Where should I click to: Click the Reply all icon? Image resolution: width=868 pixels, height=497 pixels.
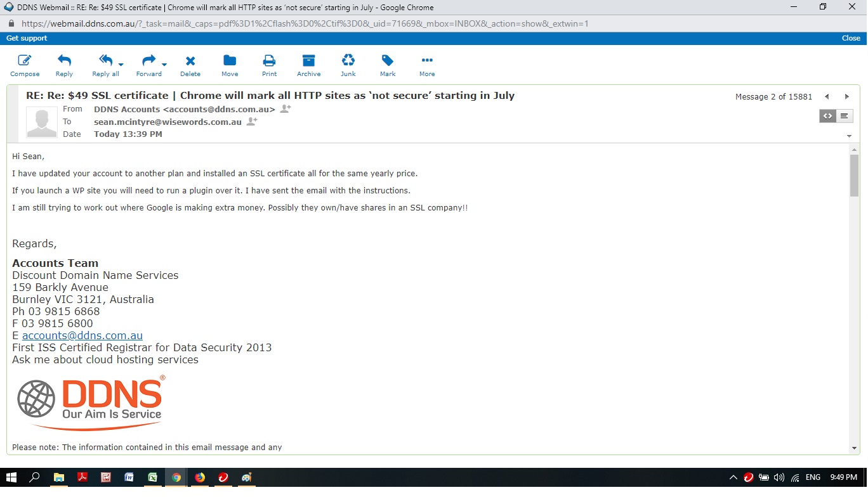(x=105, y=61)
